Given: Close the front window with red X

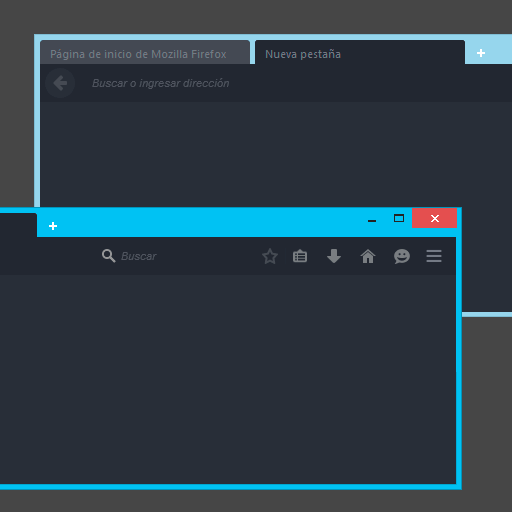Looking at the screenshot, I should (434, 218).
